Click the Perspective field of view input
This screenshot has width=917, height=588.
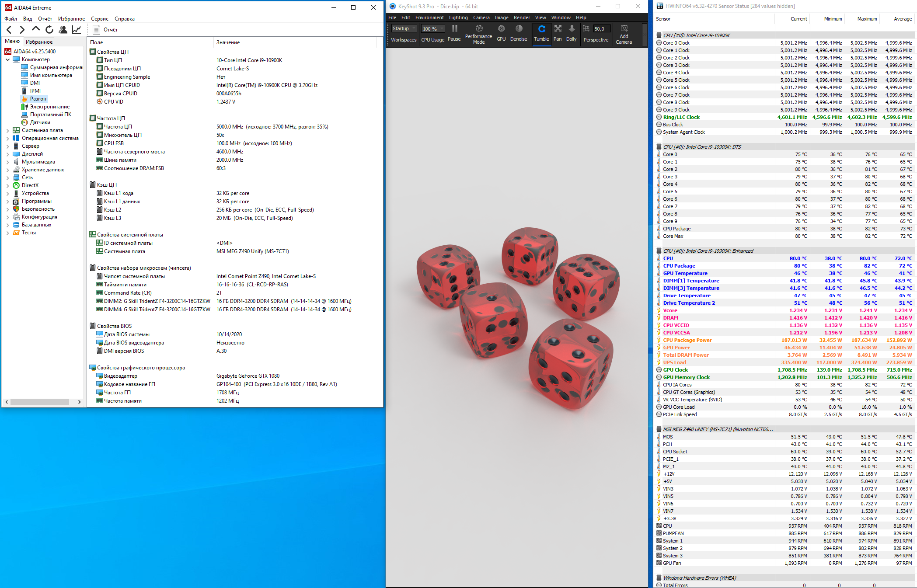click(x=601, y=29)
